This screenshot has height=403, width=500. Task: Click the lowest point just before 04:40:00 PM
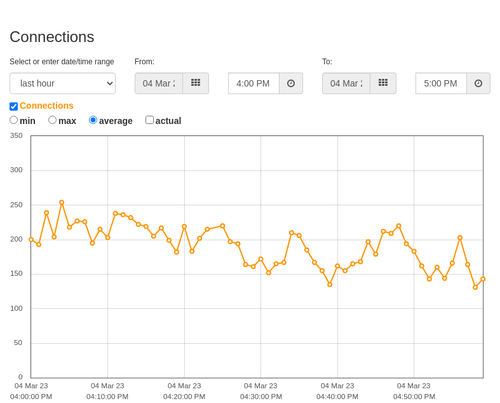click(330, 284)
